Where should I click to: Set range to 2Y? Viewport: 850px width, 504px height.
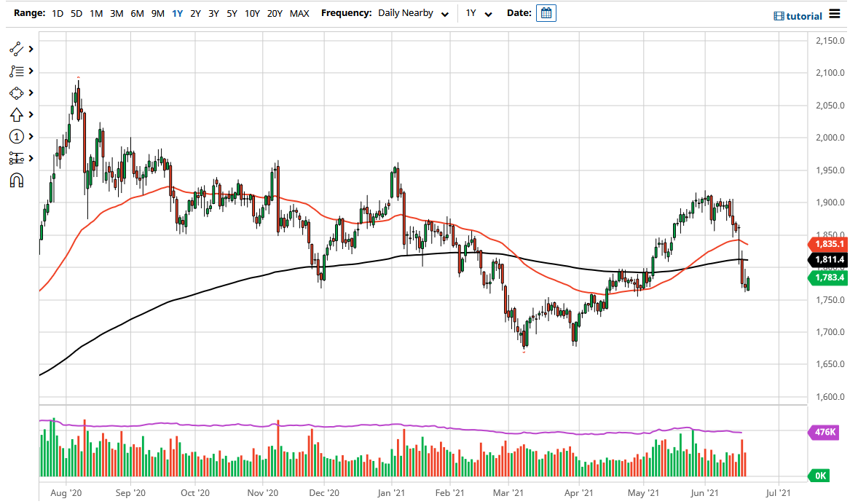(195, 14)
